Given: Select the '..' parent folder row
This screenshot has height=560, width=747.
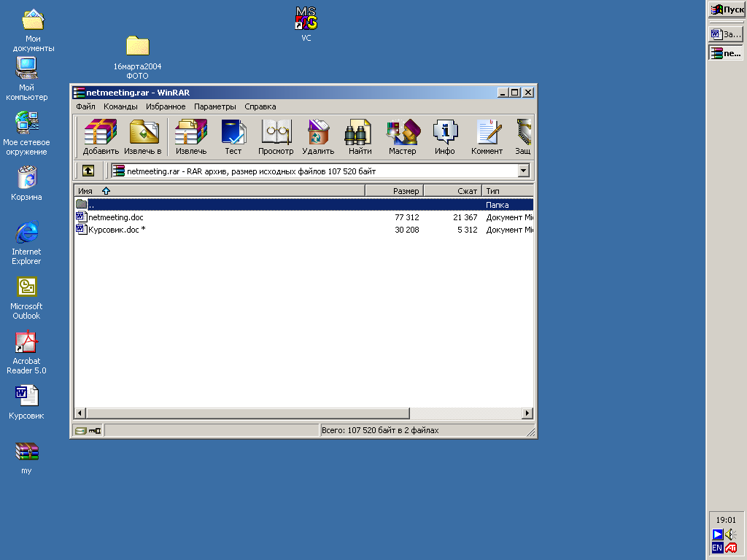Looking at the screenshot, I should 304,205.
